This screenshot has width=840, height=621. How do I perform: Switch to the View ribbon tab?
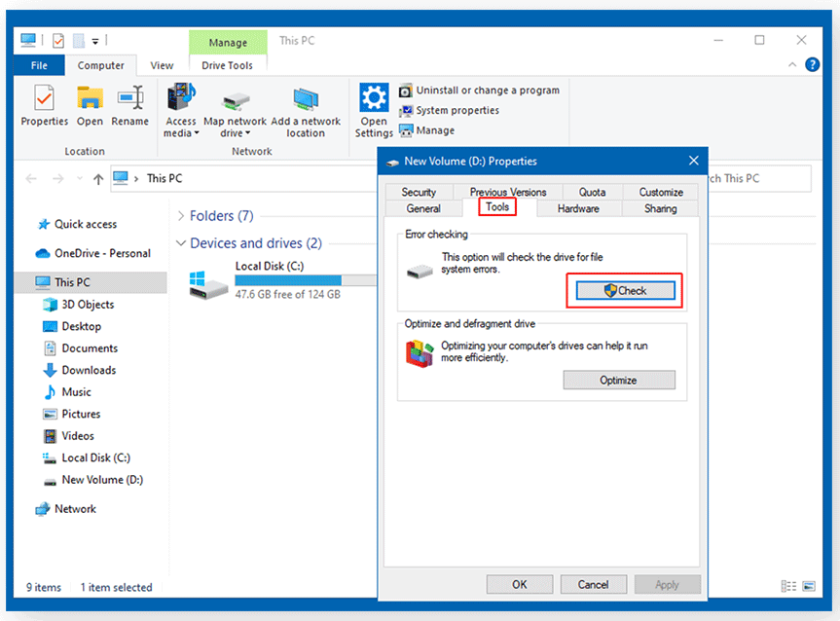coord(162,66)
